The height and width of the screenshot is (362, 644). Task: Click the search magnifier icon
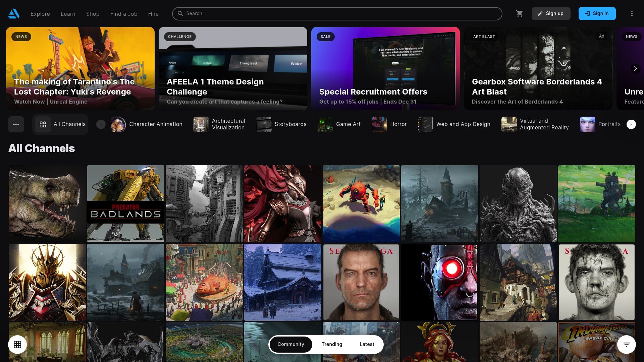tap(180, 14)
